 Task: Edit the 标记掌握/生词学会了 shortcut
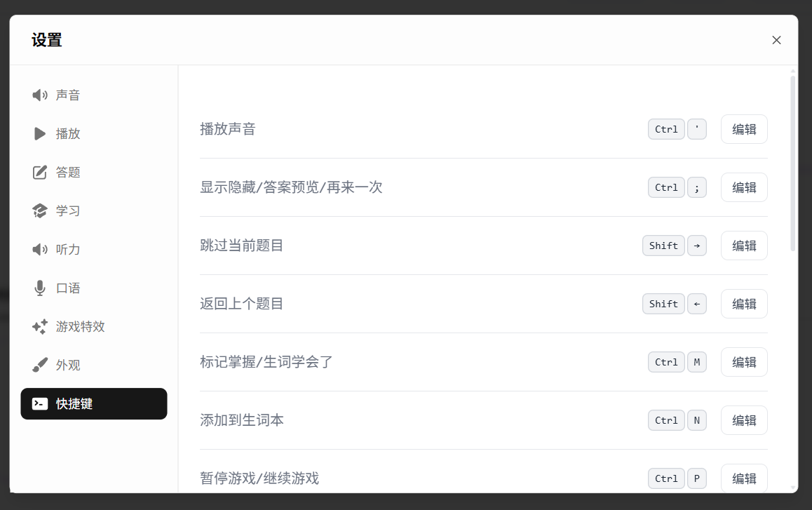744,362
